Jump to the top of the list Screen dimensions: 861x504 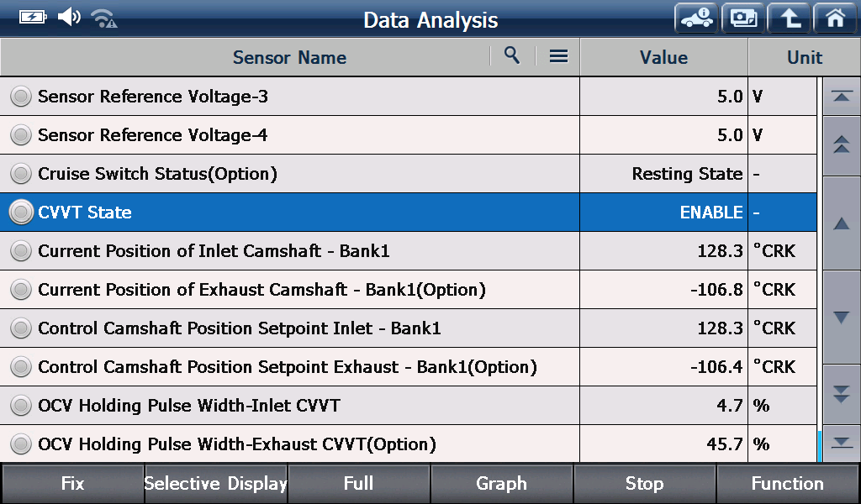click(x=842, y=97)
